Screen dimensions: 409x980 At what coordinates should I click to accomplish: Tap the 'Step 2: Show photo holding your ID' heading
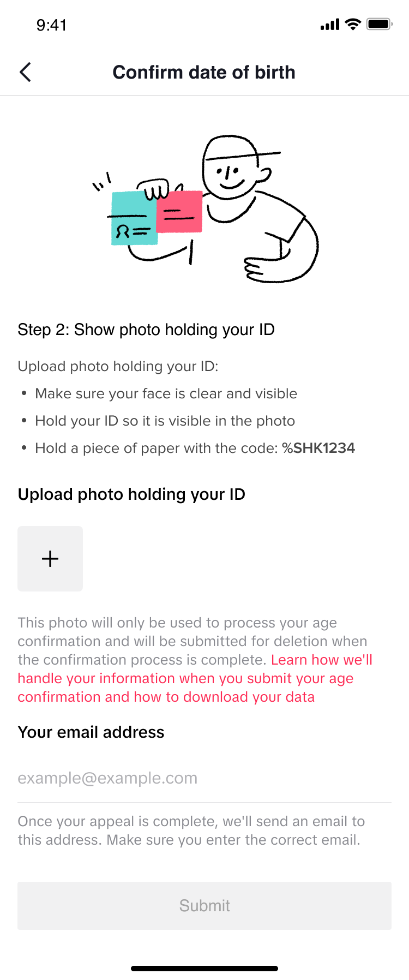click(146, 330)
